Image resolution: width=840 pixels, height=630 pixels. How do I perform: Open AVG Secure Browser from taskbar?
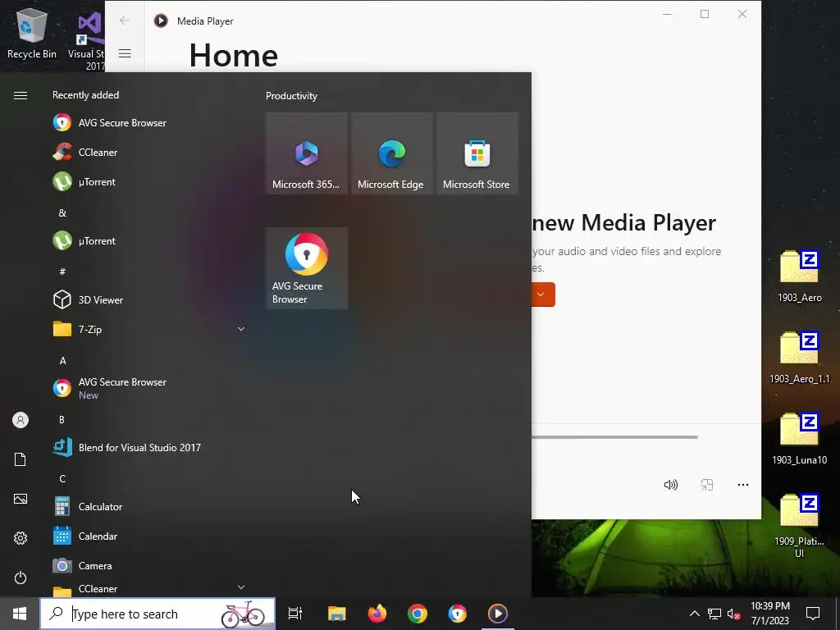pyautogui.click(x=458, y=614)
